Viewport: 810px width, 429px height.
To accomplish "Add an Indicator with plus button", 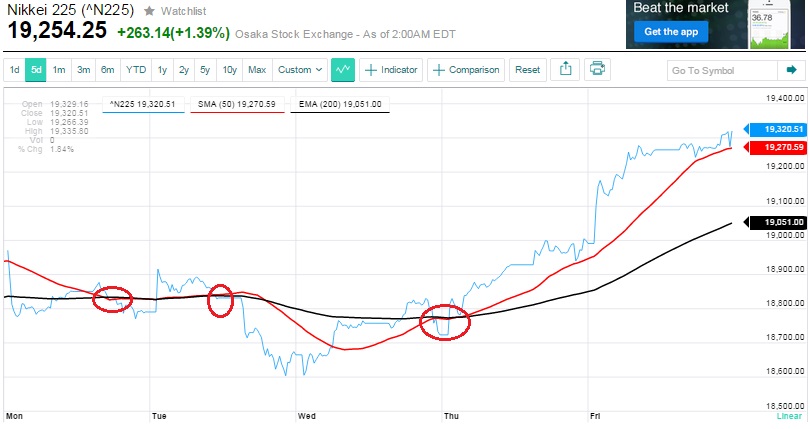I will (392, 70).
